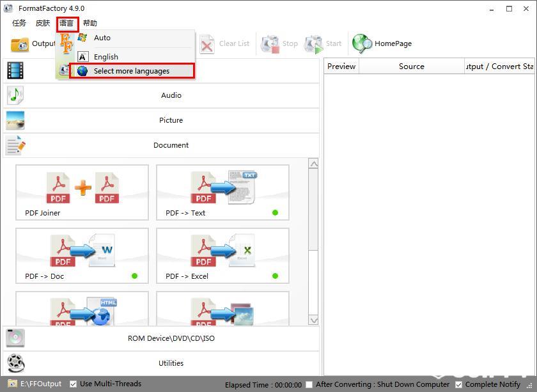Viewport: 537px width, 392px height.
Task: Open the PDF to HTML converter tile
Action: (82, 308)
